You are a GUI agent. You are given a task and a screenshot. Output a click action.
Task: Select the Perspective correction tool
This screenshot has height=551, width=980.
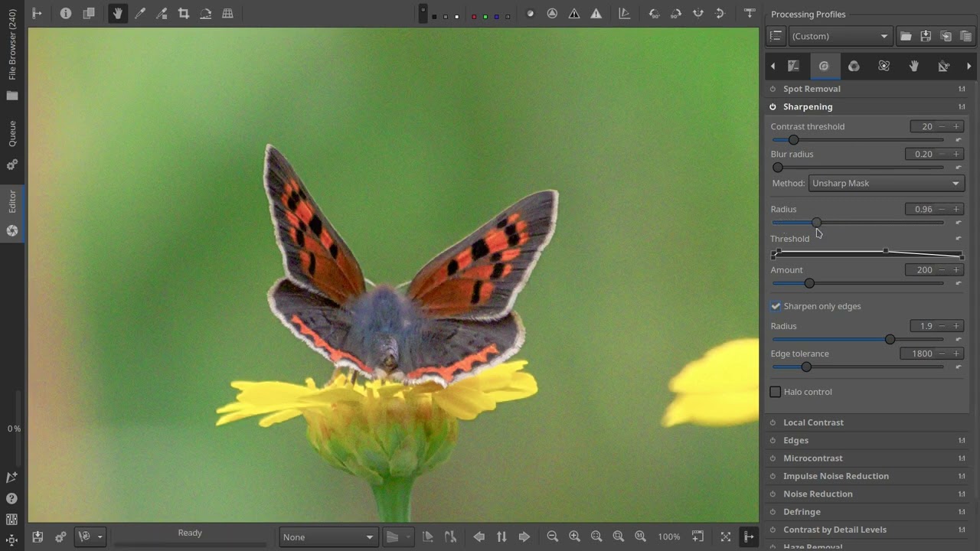click(x=227, y=13)
